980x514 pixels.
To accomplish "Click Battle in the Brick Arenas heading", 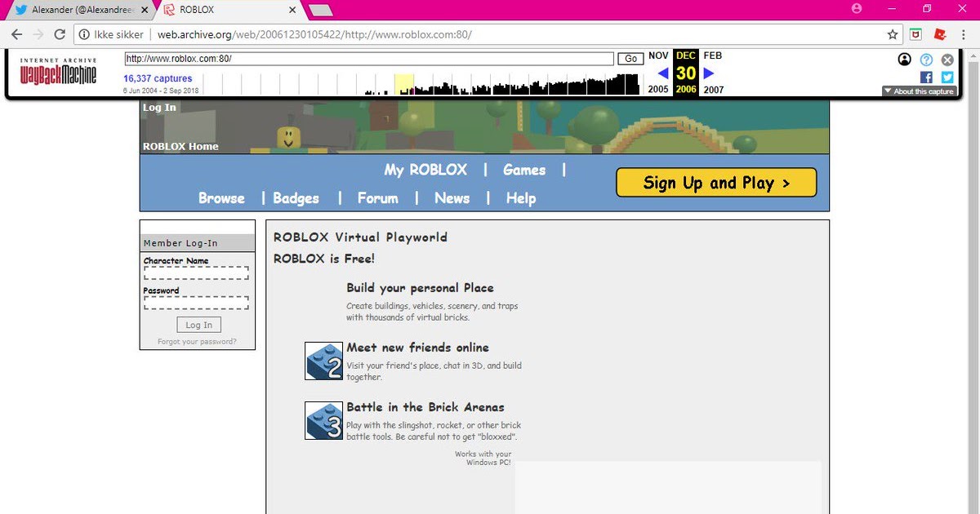I will [425, 407].
